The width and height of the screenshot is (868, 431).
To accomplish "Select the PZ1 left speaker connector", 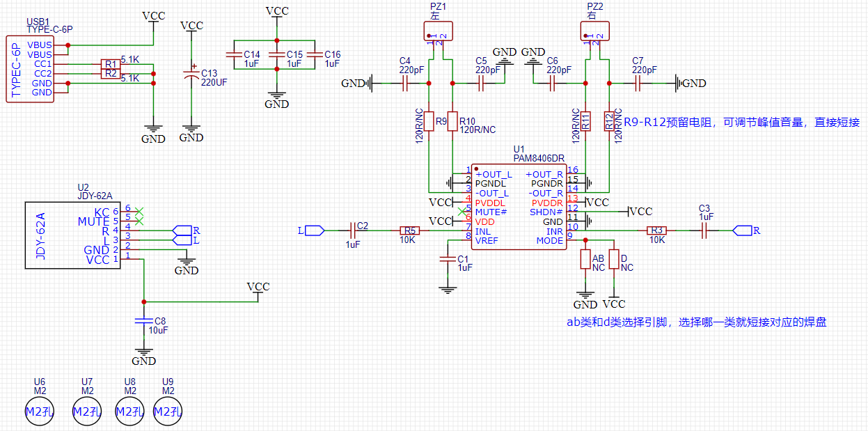I will coord(438,31).
